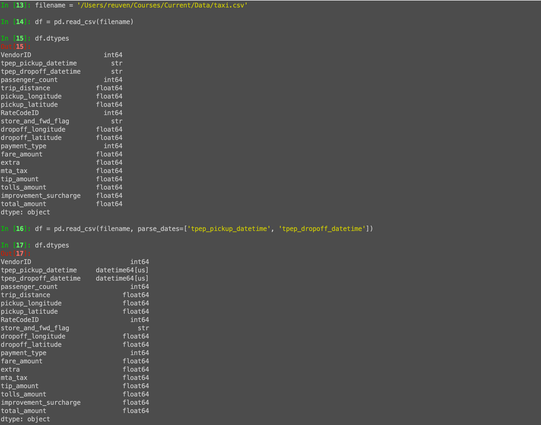
Task: Select store_and_fwd_flag in the Out[15] listing
Action: point(35,121)
